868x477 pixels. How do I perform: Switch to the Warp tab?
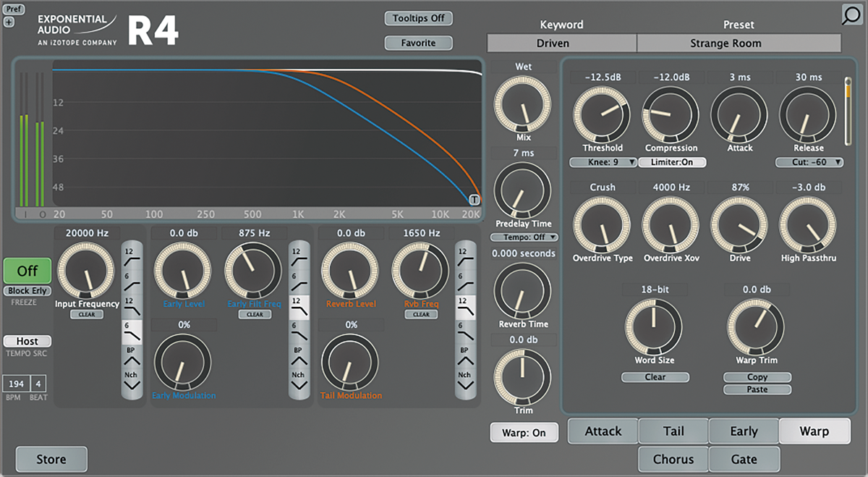point(814,431)
